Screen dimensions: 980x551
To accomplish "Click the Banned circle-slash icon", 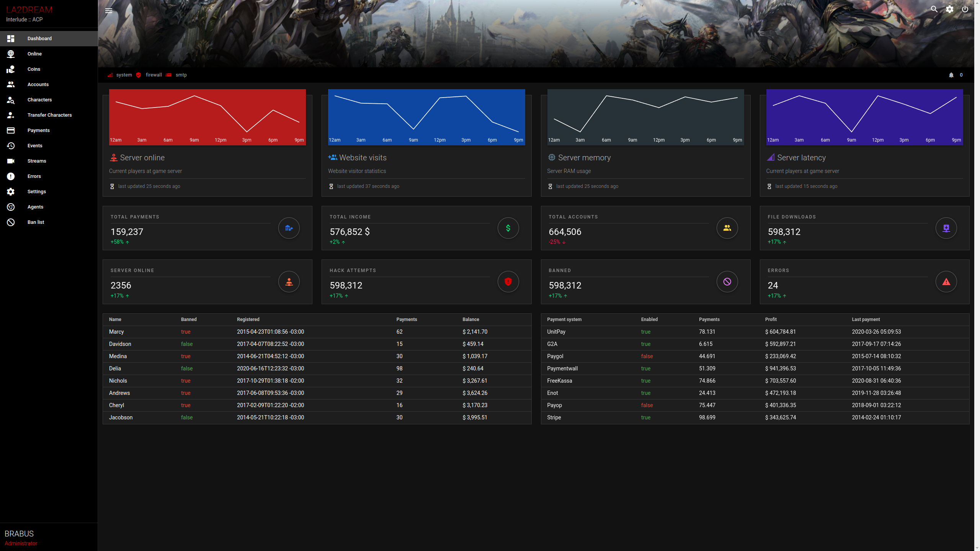I will (727, 282).
